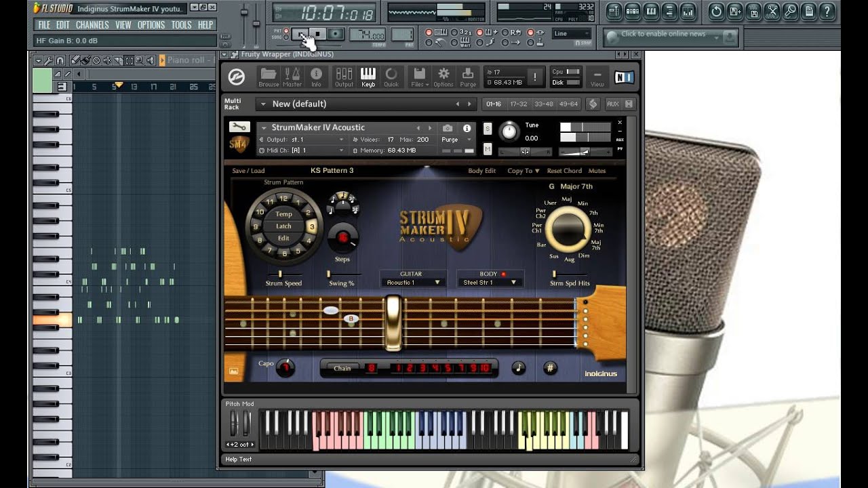
Task: Open the GUITAR Acoustic 1 dropdown
Action: click(x=412, y=282)
